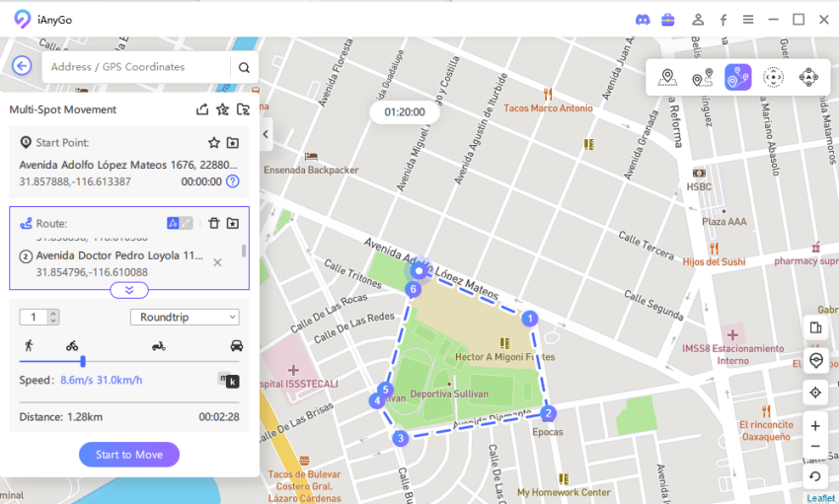Open the Discord community icon

pos(644,20)
